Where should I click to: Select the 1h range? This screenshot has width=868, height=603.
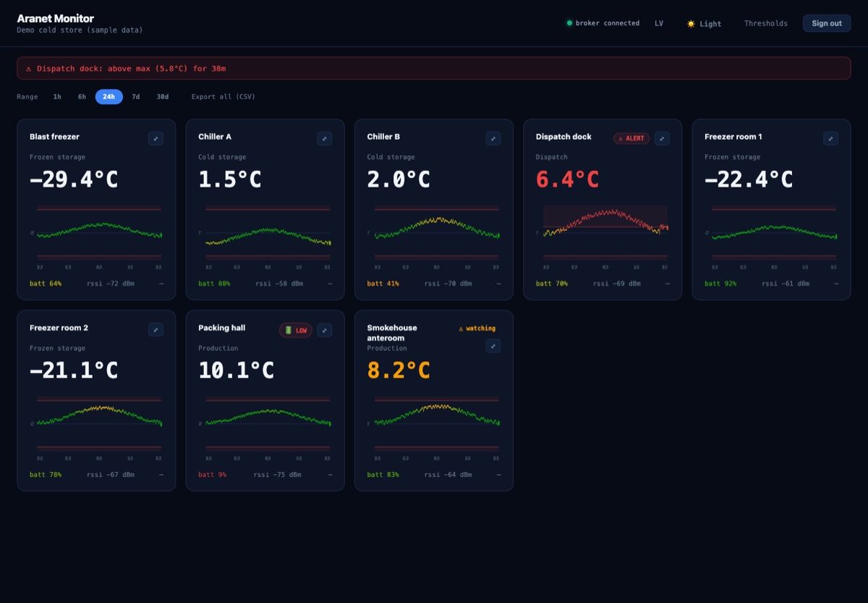[57, 96]
